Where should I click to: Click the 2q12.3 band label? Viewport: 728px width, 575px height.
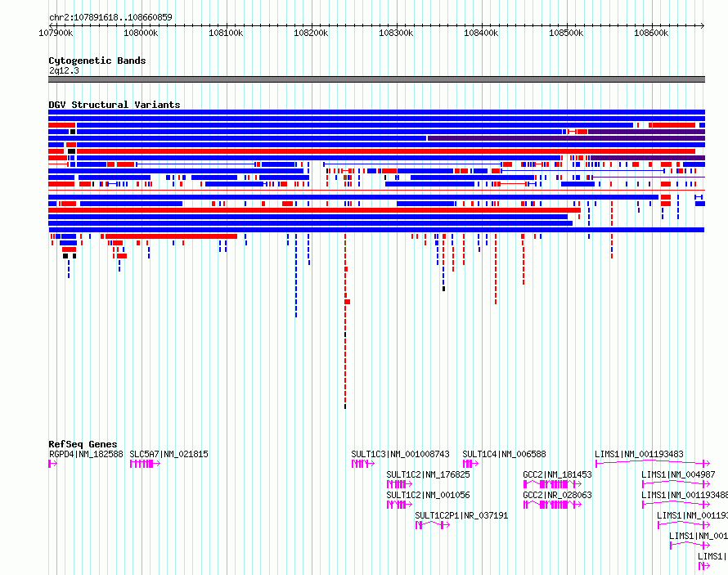coord(64,70)
